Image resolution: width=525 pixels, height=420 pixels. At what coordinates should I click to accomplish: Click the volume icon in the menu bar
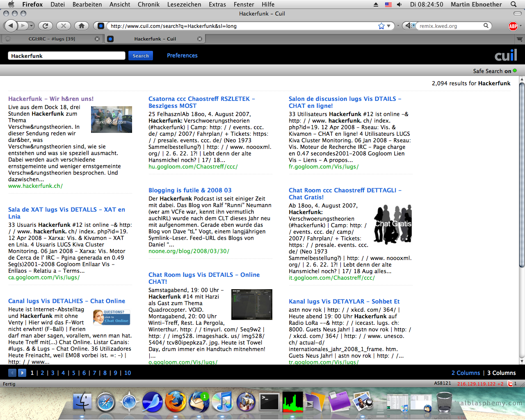(399, 5)
